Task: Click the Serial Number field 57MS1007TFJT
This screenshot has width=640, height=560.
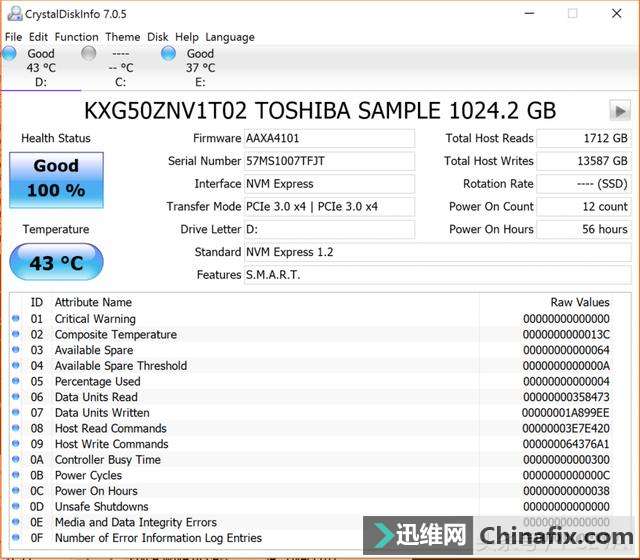Action: click(329, 161)
